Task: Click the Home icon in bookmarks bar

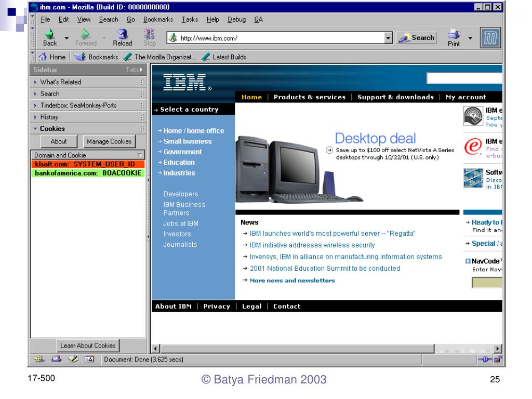Action: tap(43, 57)
